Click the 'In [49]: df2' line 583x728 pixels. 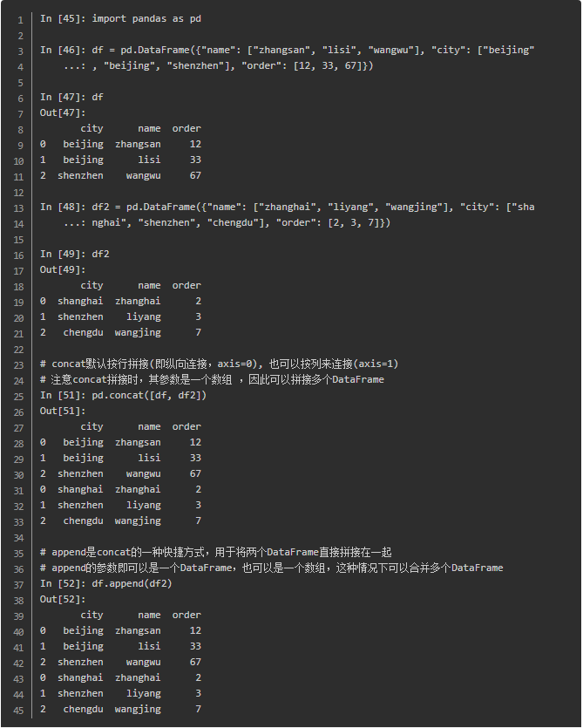tap(75, 254)
